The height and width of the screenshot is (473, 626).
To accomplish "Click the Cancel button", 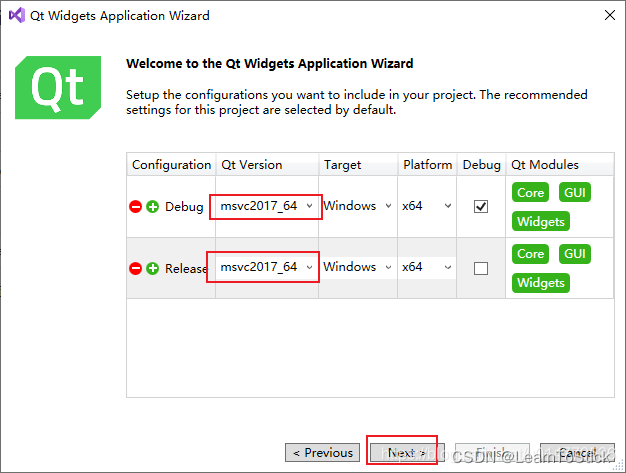I will tap(577, 453).
